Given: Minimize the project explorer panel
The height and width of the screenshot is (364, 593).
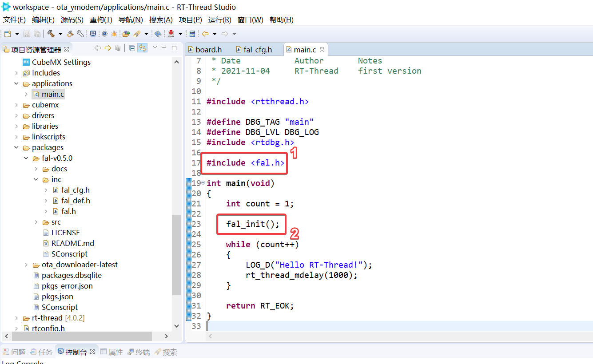Looking at the screenshot, I should click(x=164, y=47).
